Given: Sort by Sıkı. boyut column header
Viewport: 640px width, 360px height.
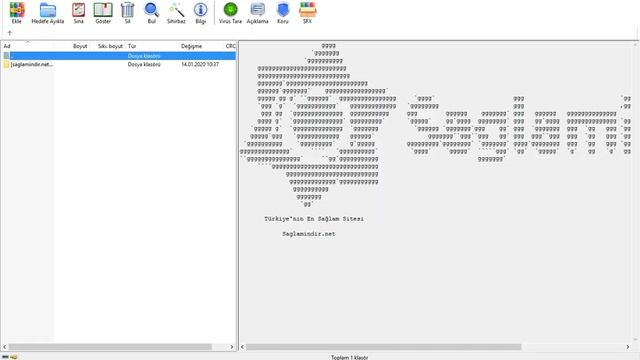Looking at the screenshot, I should 110,46.
